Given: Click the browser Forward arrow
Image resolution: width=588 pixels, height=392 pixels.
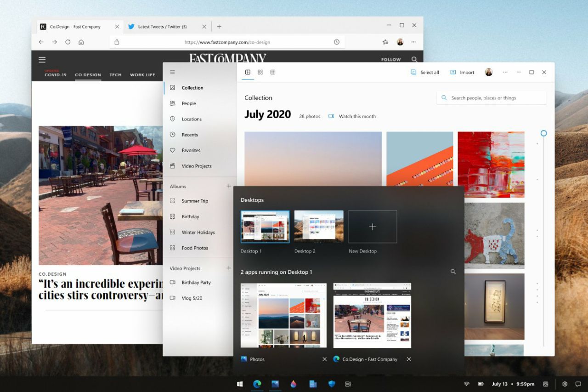Looking at the screenshot, I should pyautogui.click(x=54, y=42).
